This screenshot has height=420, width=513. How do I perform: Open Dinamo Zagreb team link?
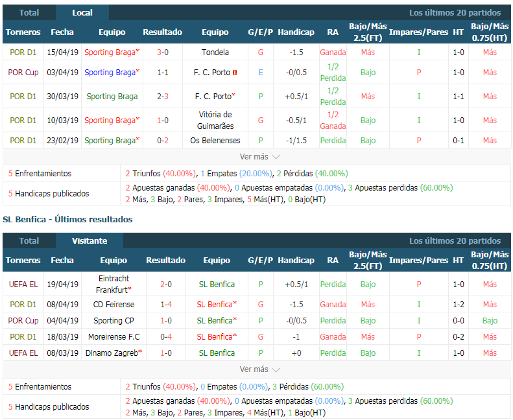point(113,353)
